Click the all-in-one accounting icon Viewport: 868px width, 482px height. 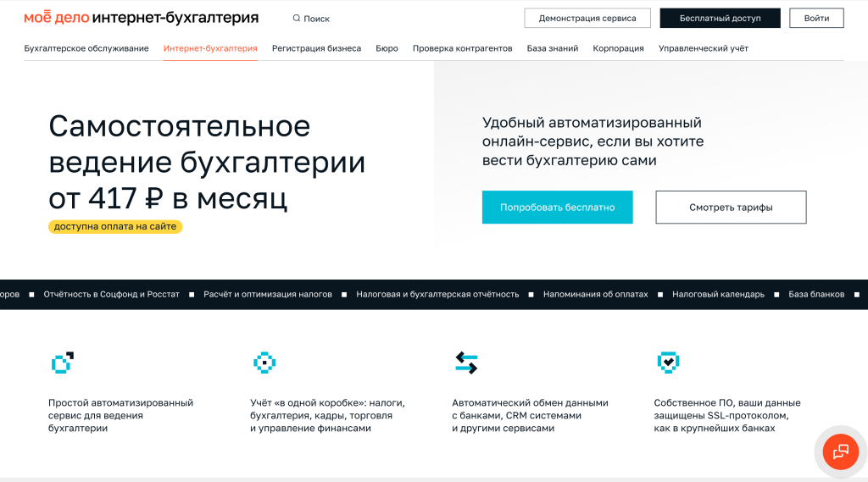(264, 363)
